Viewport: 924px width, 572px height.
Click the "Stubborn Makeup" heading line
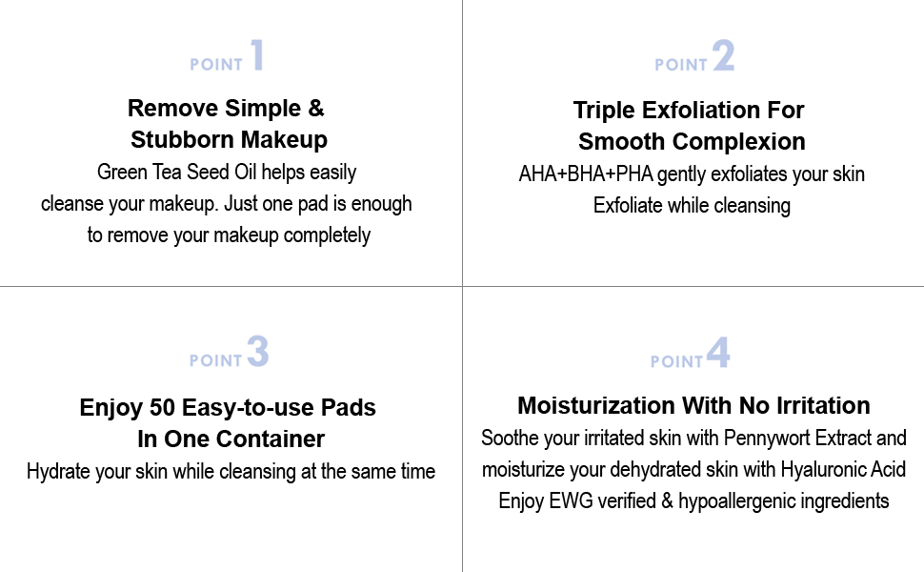[229, 140]
